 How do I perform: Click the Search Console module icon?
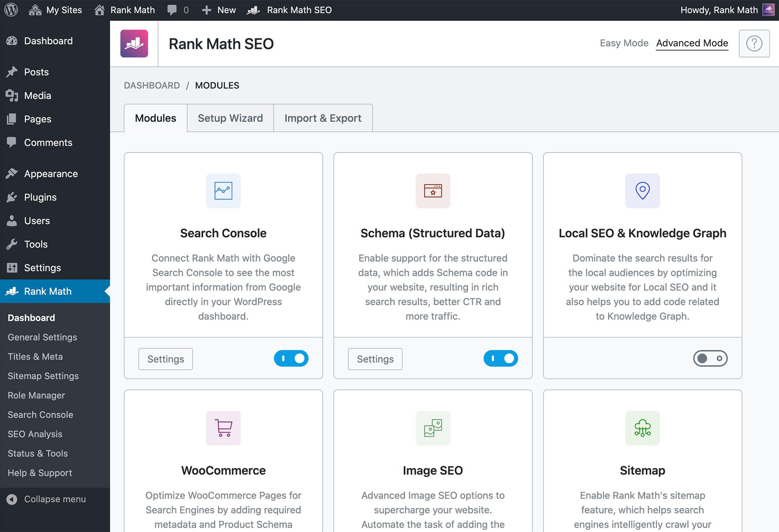tap(223, 190)
